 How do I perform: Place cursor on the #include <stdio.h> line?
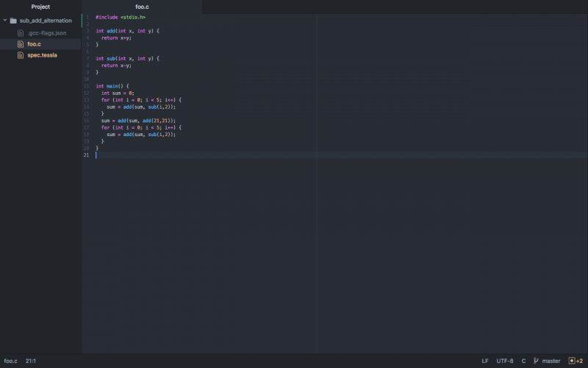[121, 17]
